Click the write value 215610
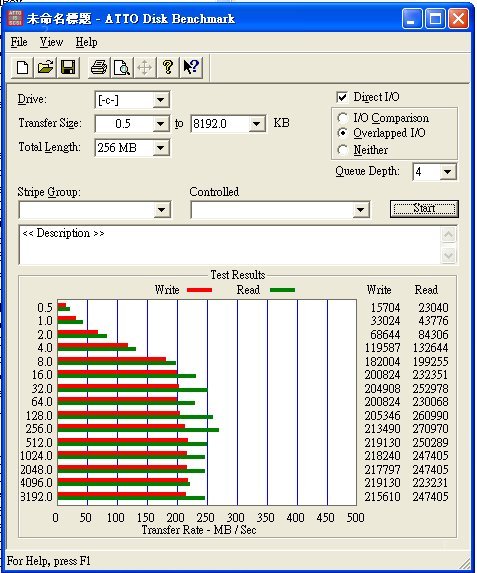477x573 pixels. click(x=382, y=497)
